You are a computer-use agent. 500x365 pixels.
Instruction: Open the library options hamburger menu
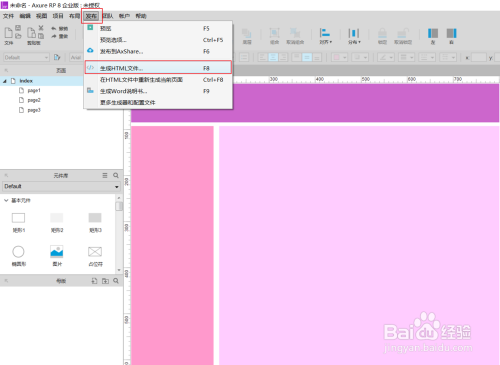pos(105,175)
